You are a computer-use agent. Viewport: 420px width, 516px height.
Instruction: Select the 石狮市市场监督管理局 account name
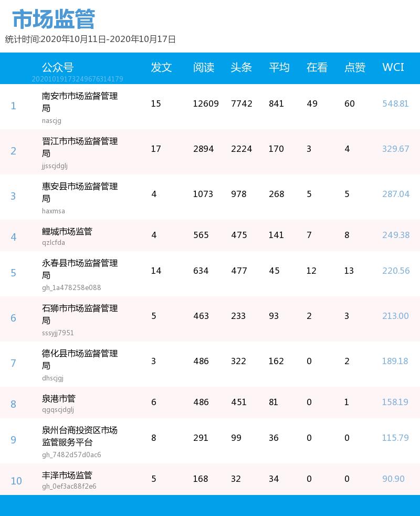(80, 314)
